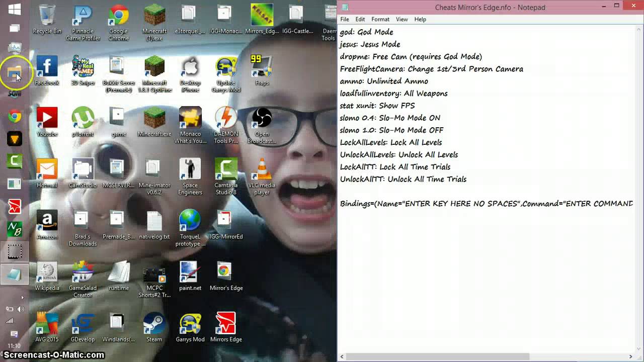Open Garrys Mod desktop shortcut
The width and height of the screenshot is (644, 362).
click(190, 327)
